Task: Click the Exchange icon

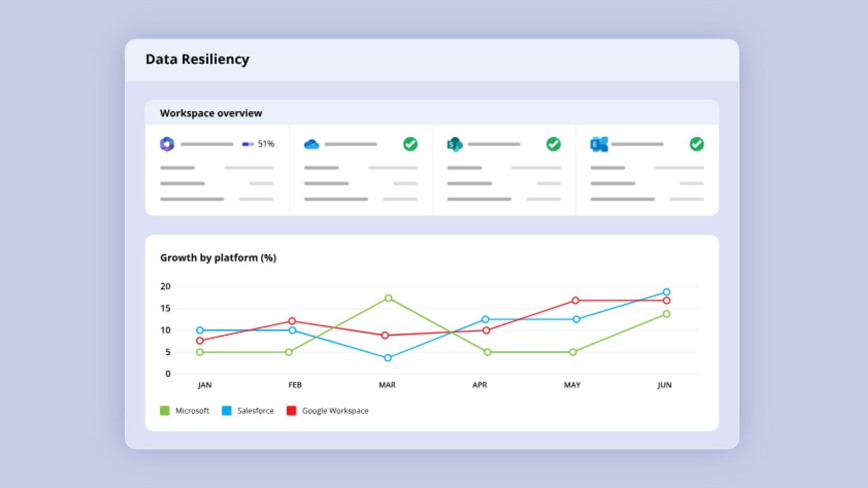Action: coord(599,144)
